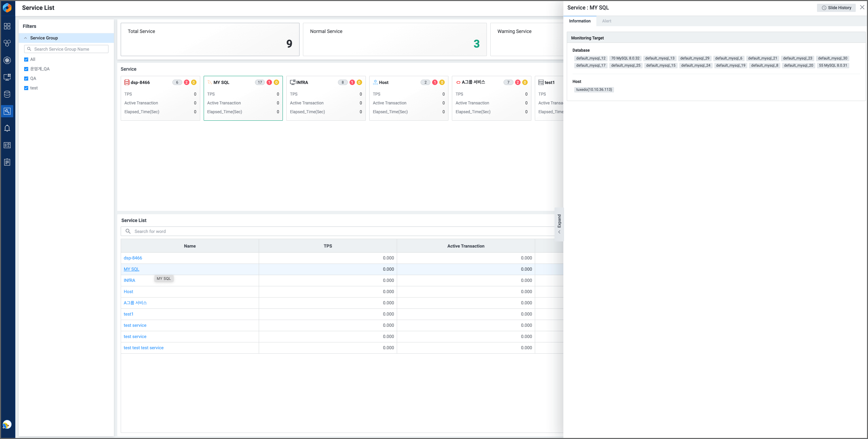
Task: Uncheck the All service group checkbox
Action: 26,60
